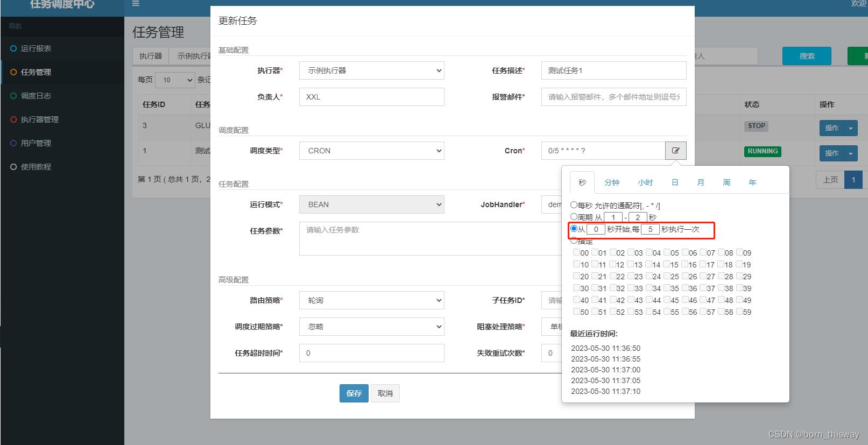The image size is (868, 445).
Task: Click the 负责人 input field
Action: [372, 97]
